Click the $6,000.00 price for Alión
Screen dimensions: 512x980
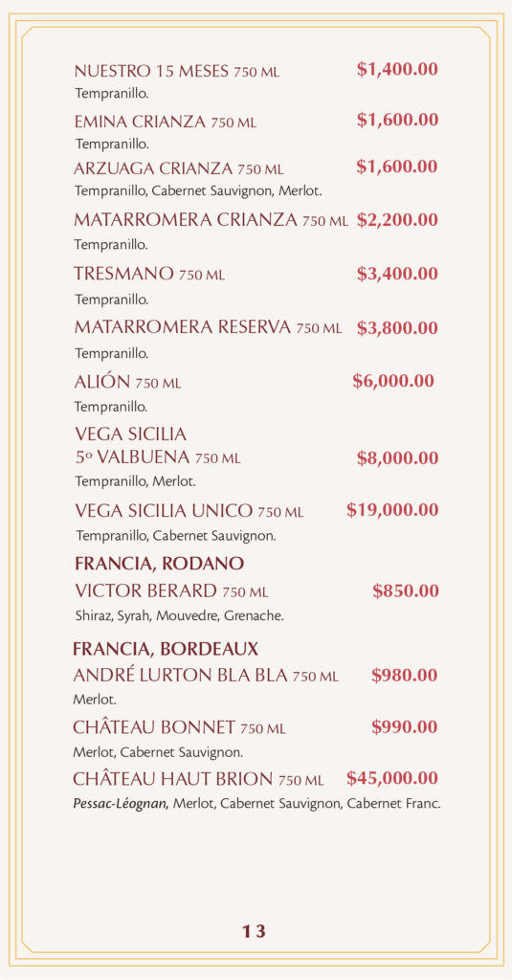click(393, 381)
